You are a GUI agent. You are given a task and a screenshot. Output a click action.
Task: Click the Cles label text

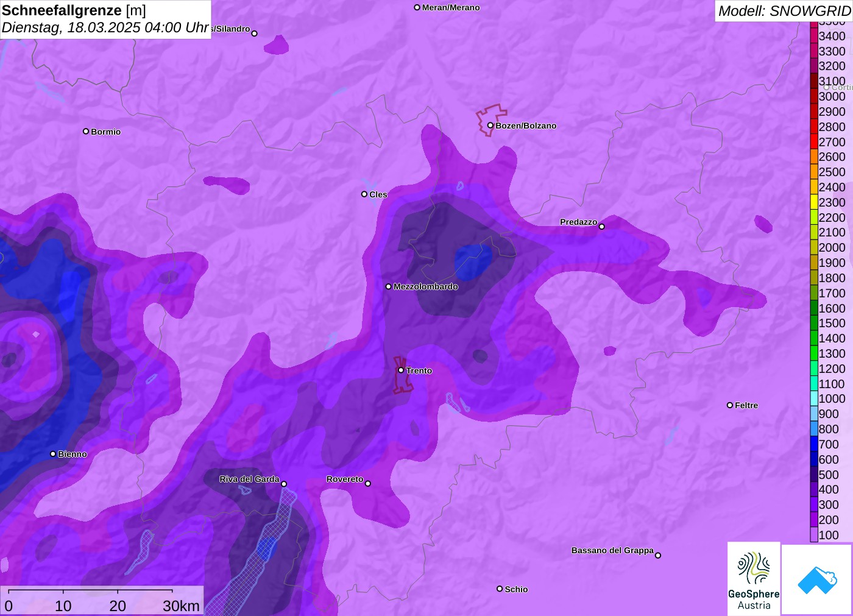(378, 194)
